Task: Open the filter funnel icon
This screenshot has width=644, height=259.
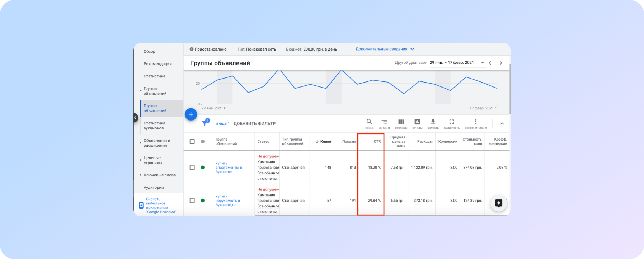Action: click(x=205, y=123)
